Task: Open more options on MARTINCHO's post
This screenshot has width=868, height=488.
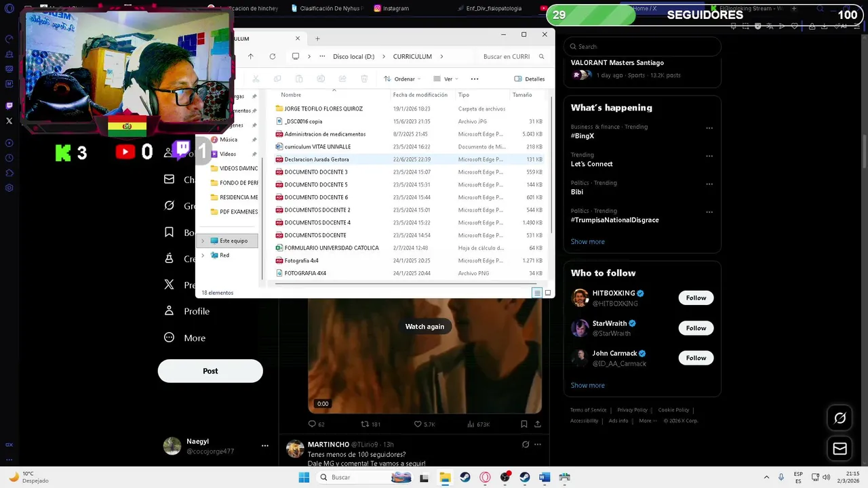Action: tap(538, 445)
